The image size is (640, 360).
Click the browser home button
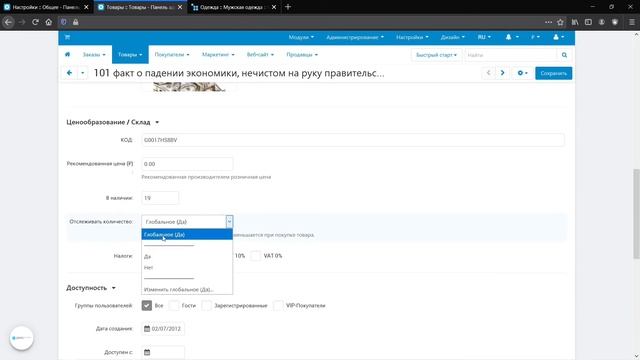click(x=49, y=22)
